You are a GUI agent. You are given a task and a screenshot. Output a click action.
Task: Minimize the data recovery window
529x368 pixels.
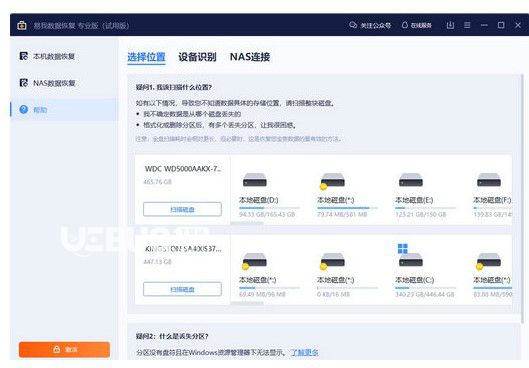coord(484,25)
